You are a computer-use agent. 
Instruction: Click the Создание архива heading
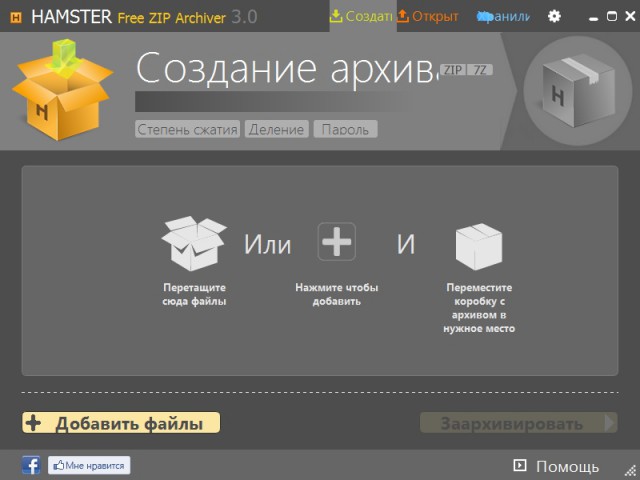tap(287, 68)
